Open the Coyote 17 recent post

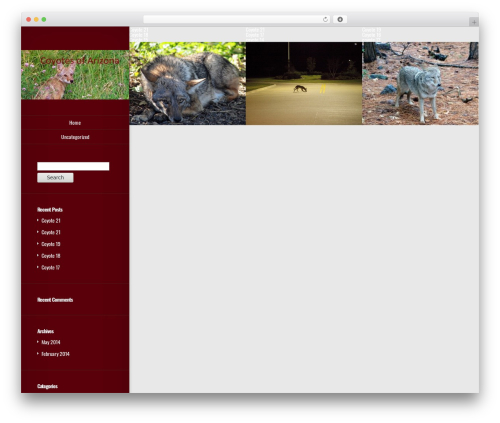[x=51, y=268]
